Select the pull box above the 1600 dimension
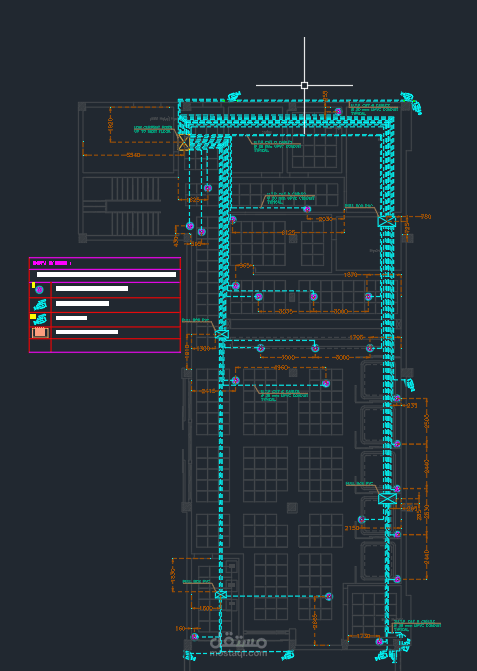477x671 pixels. (220, 594)
